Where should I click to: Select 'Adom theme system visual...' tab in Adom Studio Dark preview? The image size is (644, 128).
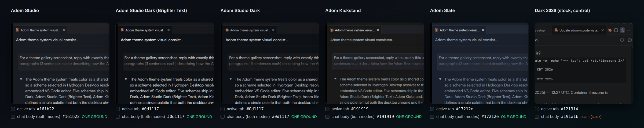coord(250,30)
